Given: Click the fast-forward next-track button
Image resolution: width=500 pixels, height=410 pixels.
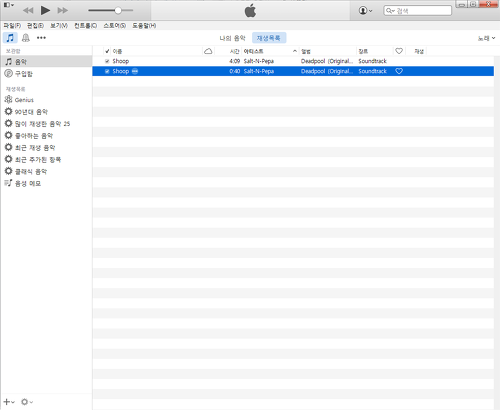Looking at the screenshot, I should tap(62, 11).
